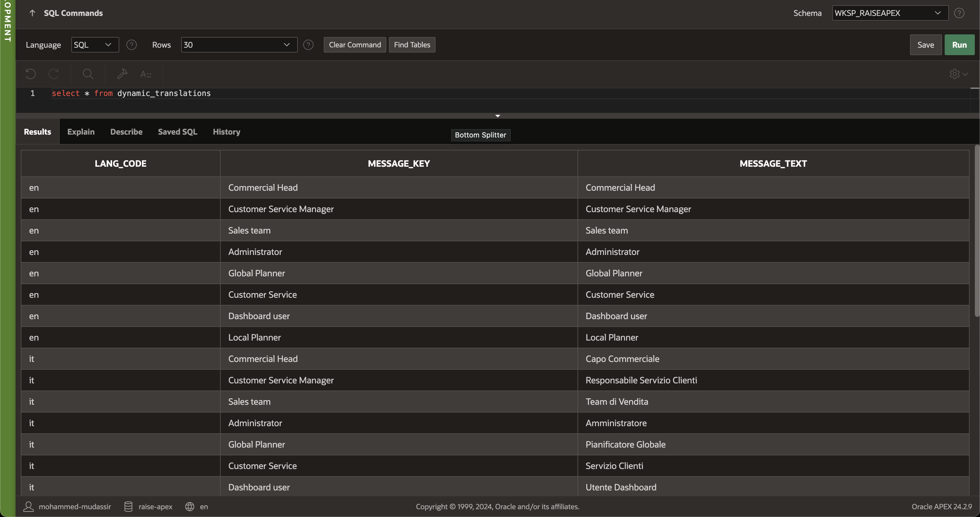Collapse the bottom splitter handle
This screenshot has width=980, height=517.
pos(497,116)
